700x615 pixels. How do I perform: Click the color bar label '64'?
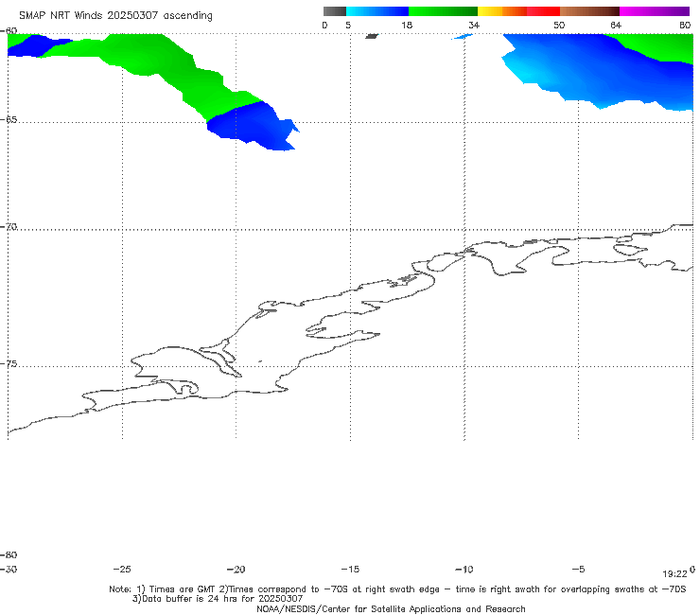(x=616, y=25)
